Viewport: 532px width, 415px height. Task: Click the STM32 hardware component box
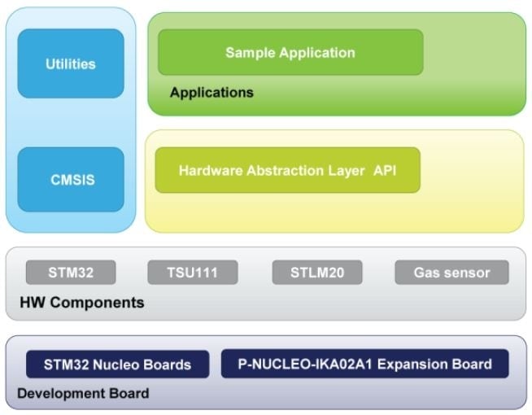pyautogui.click(x=70, y=273)
